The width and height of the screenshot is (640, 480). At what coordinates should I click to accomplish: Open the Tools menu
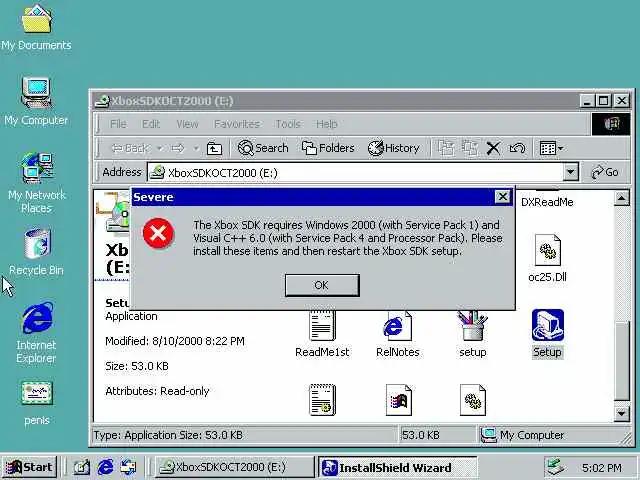tap(288, 124)
